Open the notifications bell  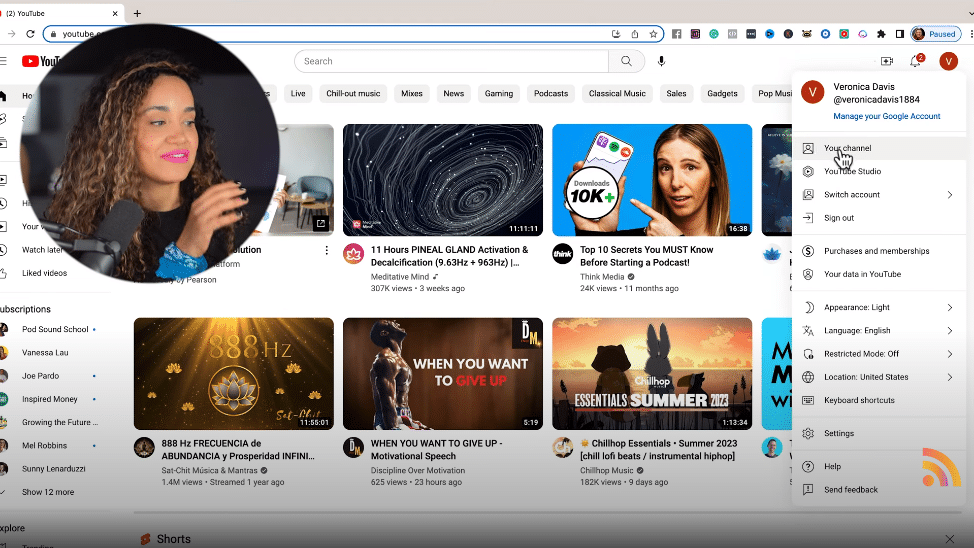(916, 61)
